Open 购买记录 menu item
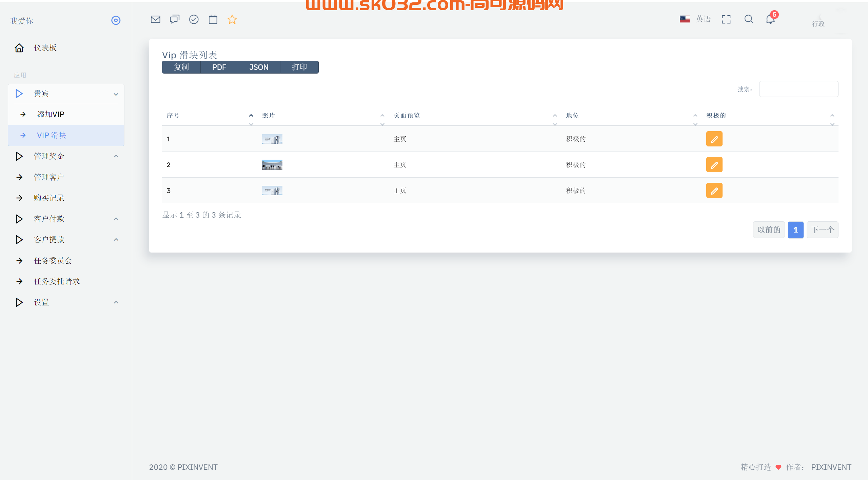Viewport: 868px width, 480px height. tap(66, 198)
